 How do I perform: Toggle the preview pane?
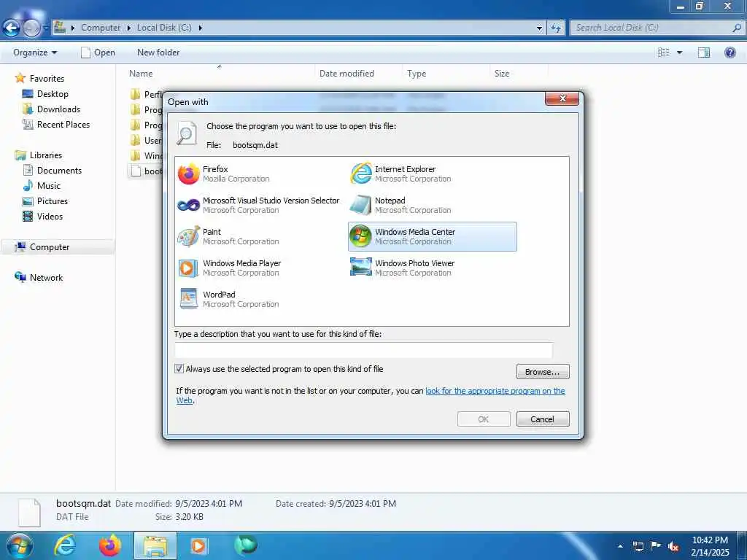click(x=704, y=52)
